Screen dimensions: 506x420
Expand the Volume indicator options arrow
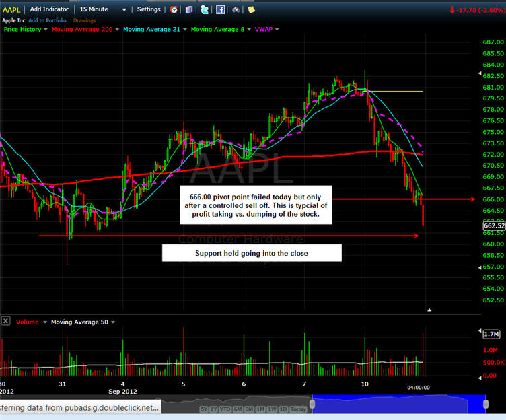[x=45, y=322]
